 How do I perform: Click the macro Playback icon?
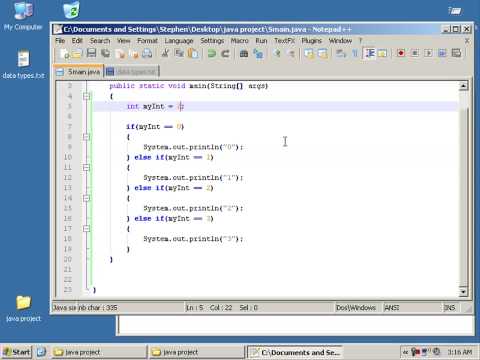(x=429, y=53)
